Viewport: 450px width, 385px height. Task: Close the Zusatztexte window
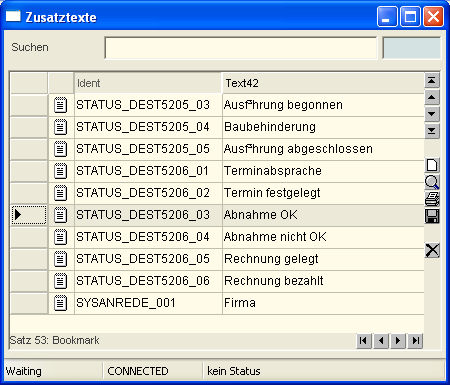point(433,16)
